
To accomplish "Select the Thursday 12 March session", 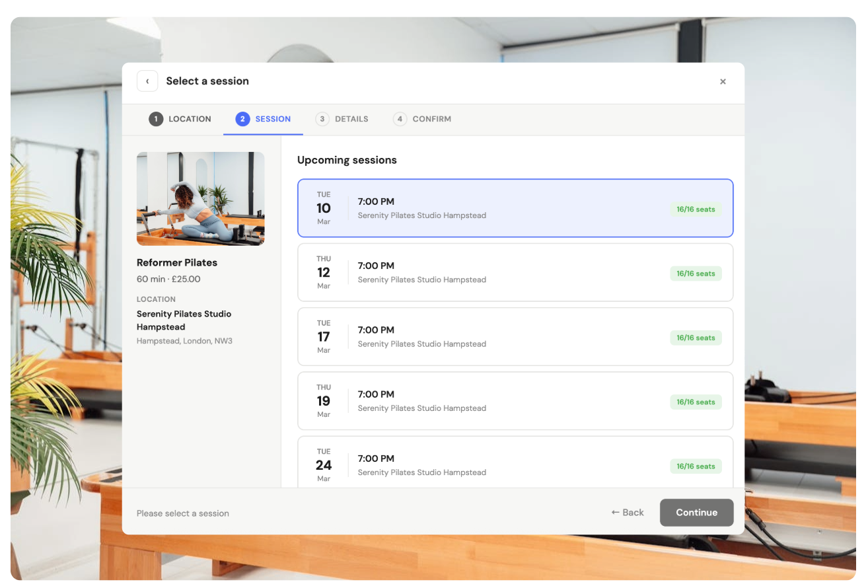I will pyautogui.click(x=515, y=272).
